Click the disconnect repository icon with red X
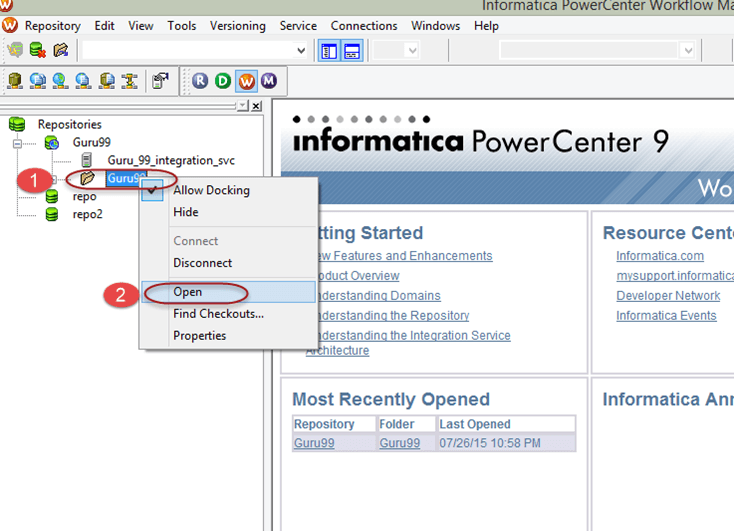The height and width of the screenshot is (531, 734). (37, 50)
